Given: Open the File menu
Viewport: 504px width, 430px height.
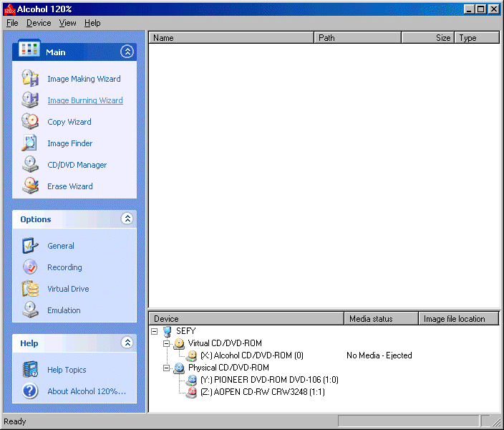Looking at the screenshot, I should point(12,23).
